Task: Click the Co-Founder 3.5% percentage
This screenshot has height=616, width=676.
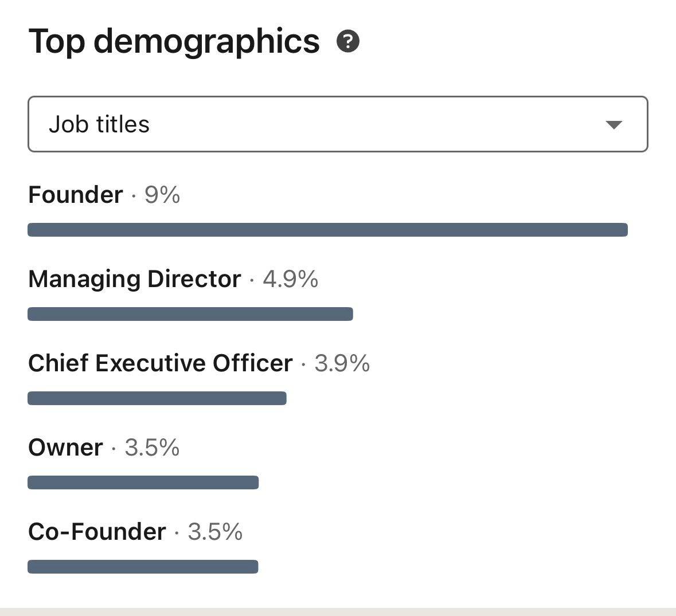Action: click(x=215, y=532)
